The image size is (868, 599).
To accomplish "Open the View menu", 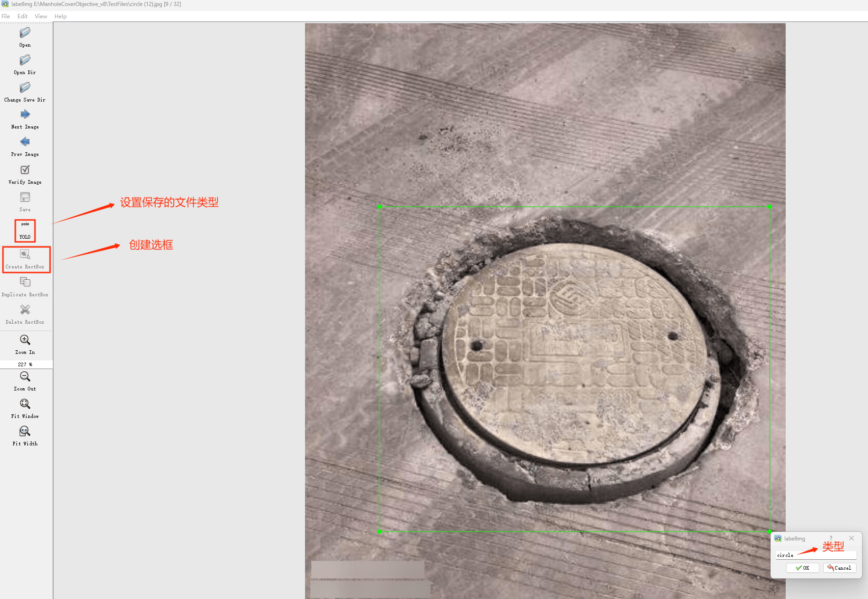I will (x=41, y=16).
